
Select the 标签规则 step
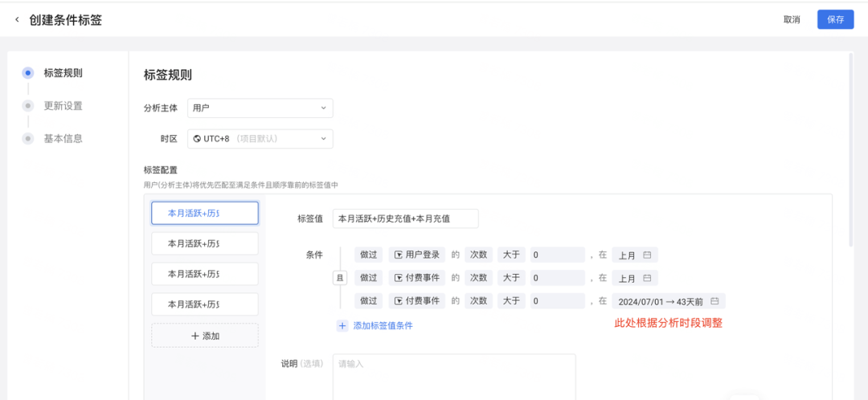click(x=63, y=73)
